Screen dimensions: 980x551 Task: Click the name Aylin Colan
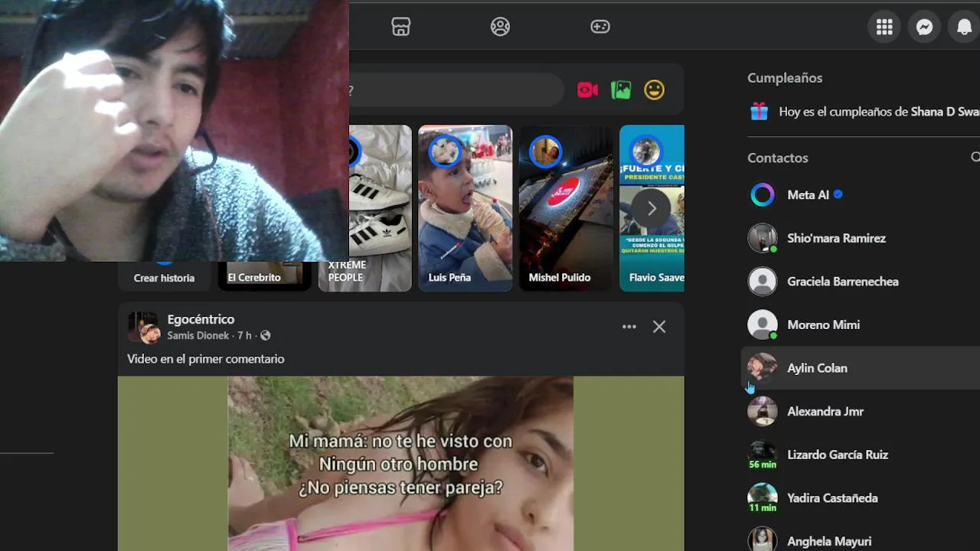click(x=817, y=368)
